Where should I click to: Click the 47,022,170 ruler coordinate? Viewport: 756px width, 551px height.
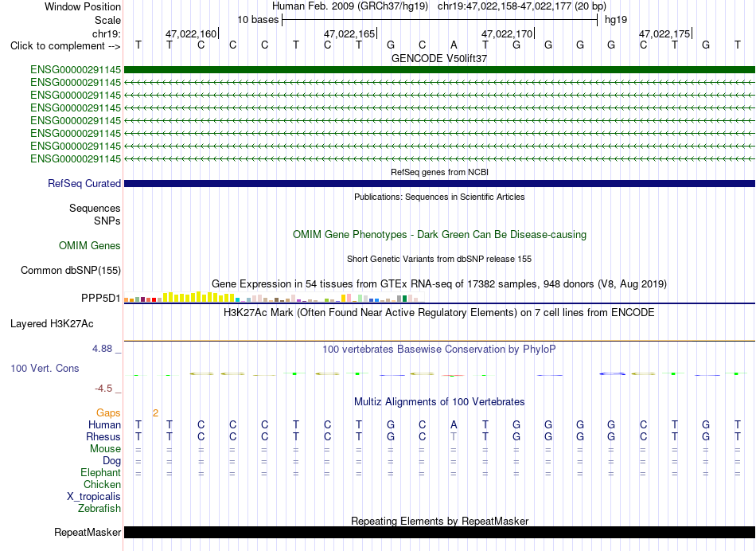[x=507, y=33]
